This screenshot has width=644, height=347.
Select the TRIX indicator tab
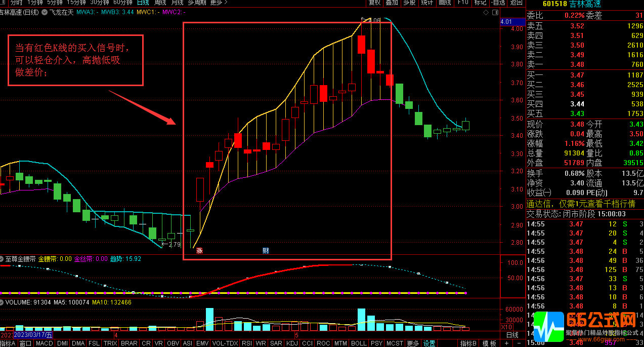click(x=110, y=343)
